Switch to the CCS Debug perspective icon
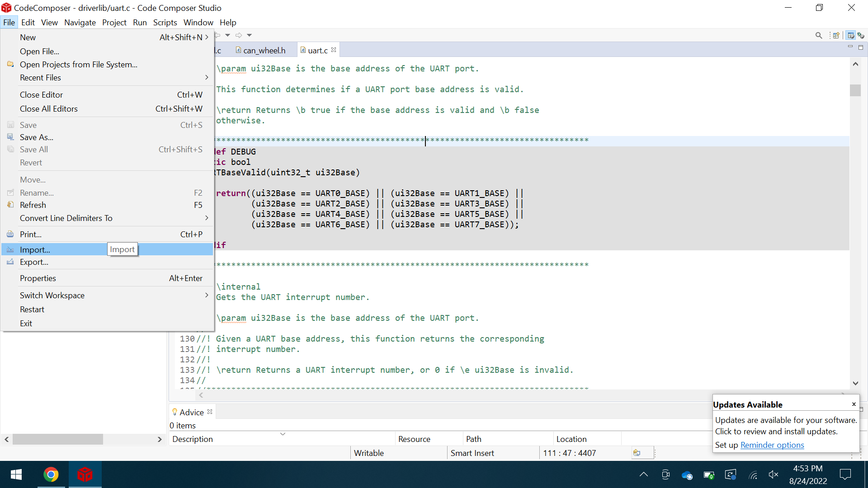 coord(861,35)
